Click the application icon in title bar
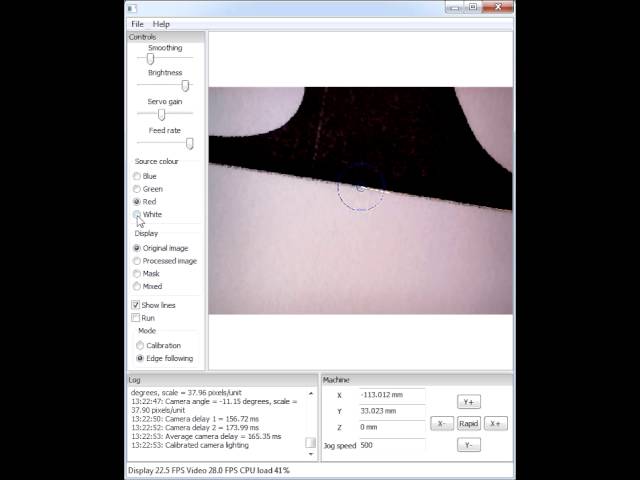Screen dimensions: 640x480 pyautogui.click(x=132, y=8)
